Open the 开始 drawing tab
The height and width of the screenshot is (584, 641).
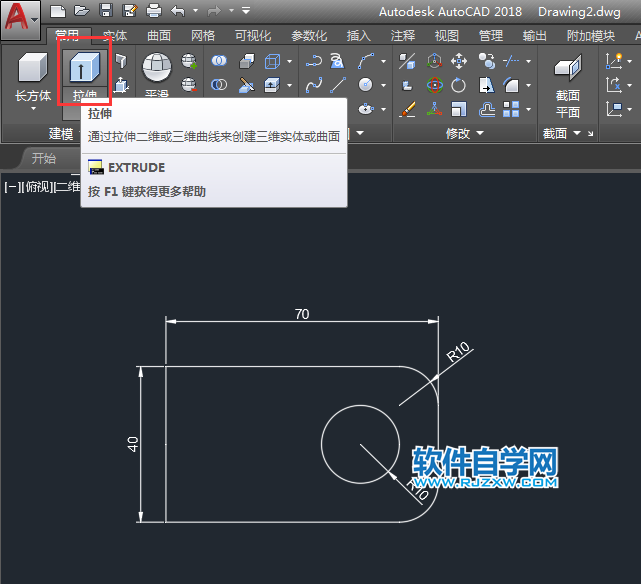click(x=43, y=158)
